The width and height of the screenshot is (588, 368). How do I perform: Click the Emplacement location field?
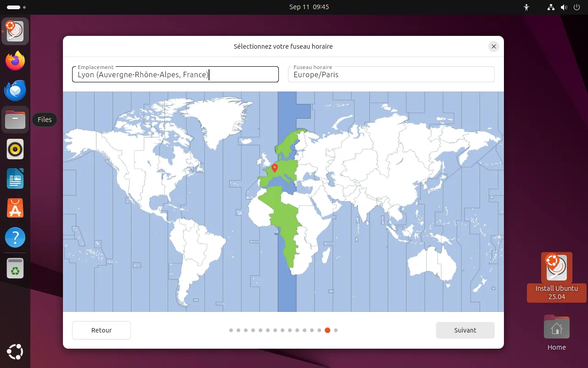click(175, 75)
